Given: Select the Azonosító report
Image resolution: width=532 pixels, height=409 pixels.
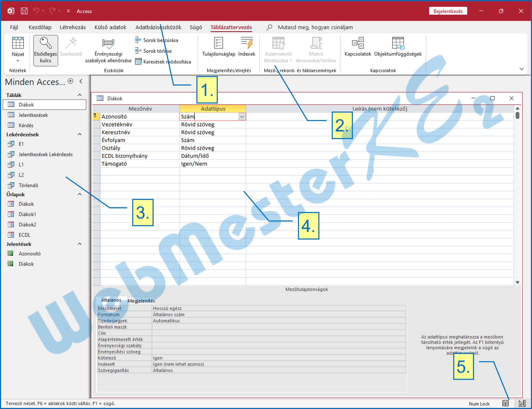Looking at the screenshot, I should tap(45, 253).
